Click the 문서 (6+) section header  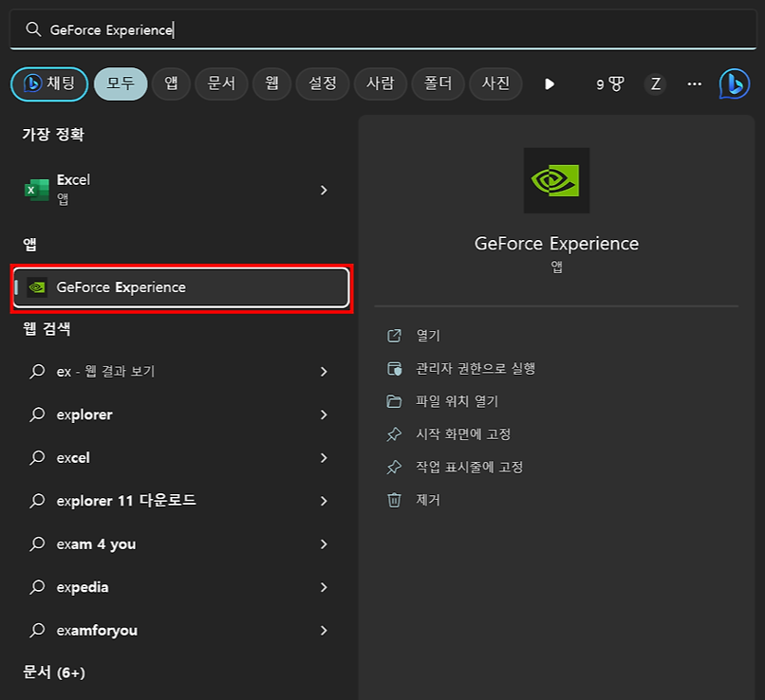tap(54, 672)
